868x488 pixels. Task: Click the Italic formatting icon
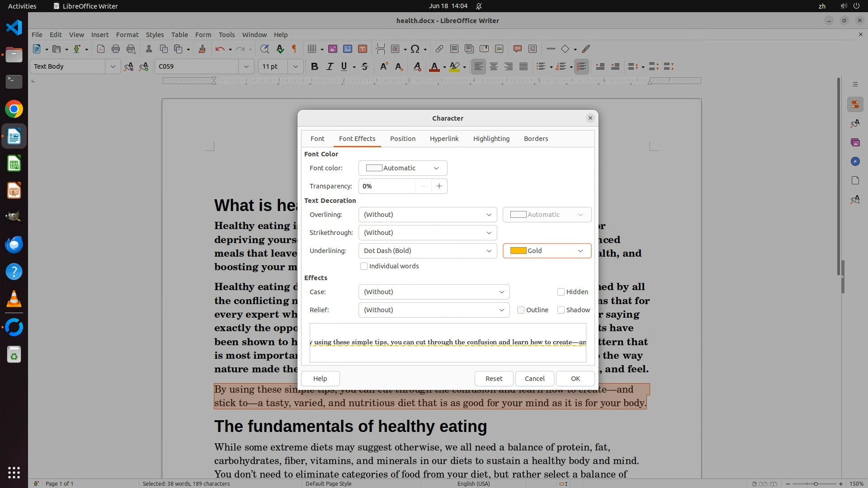pos(330,67)
